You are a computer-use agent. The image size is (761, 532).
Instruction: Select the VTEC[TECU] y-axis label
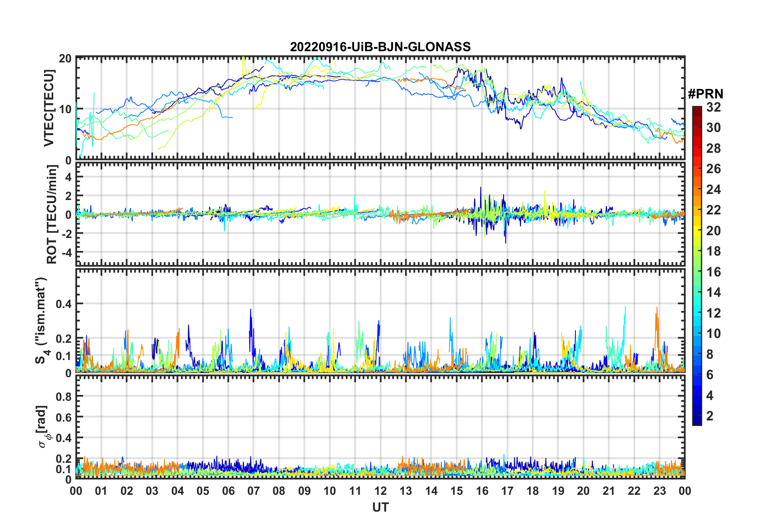49,108
